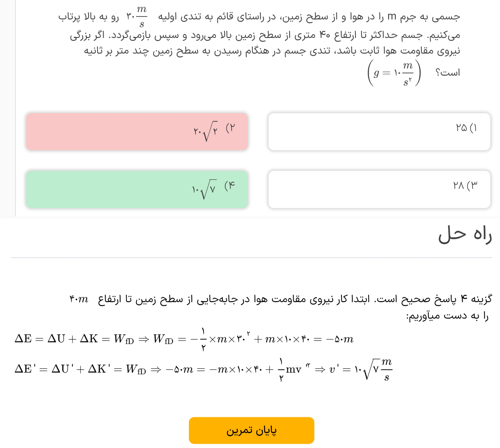Click the 20√2 expression in option 2
The height and width of the screenshot is (448, 500).
205,131
